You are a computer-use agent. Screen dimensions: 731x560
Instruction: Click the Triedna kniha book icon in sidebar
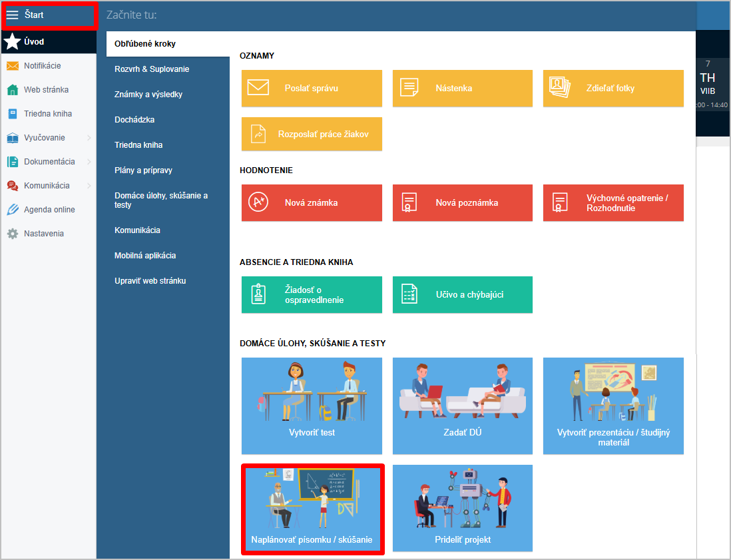coord(13,114)
